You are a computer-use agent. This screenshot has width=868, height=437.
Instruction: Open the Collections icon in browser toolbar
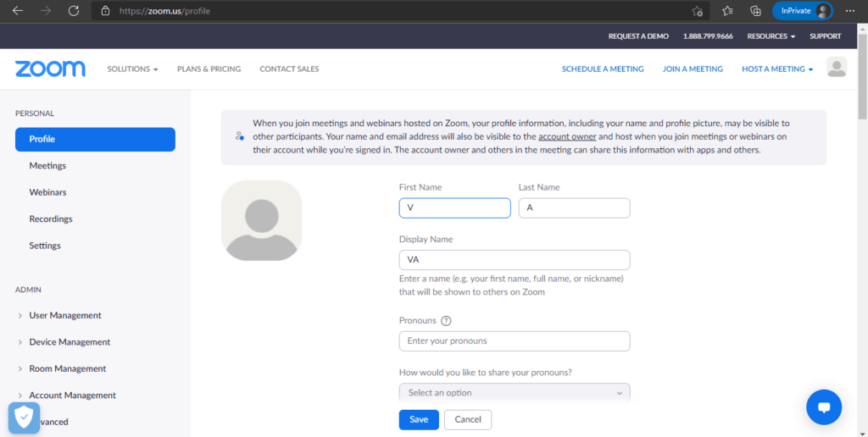[x=755, y=10]
